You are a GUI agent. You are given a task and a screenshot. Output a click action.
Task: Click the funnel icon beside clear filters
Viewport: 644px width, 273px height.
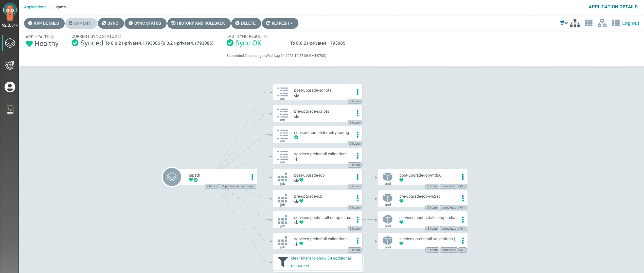tap(282, 262)
